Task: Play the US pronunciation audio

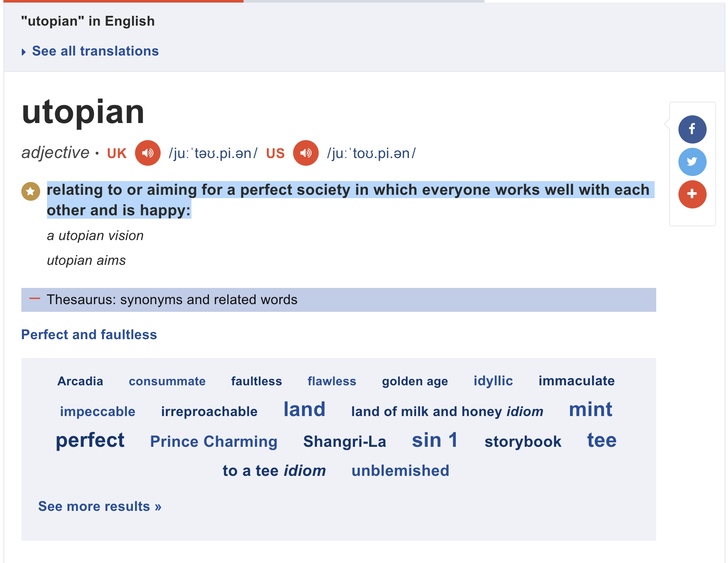Action: [305, 152]
